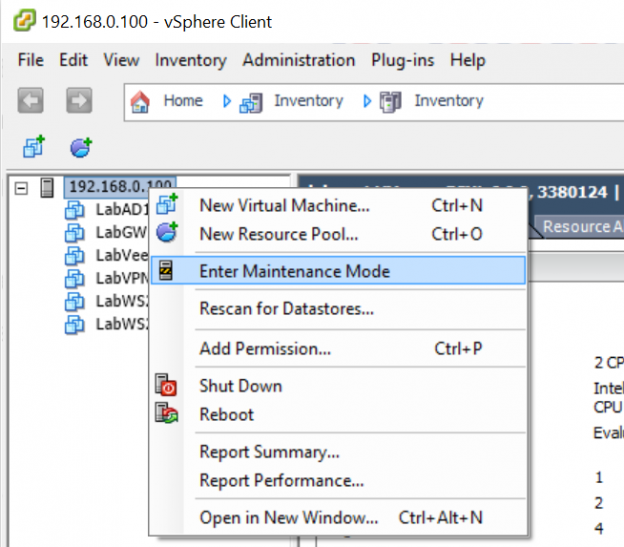Screen dimensions: 624x547
Task: Click the LabAD1 virtual machine icon
Action: tap(74, 210)
